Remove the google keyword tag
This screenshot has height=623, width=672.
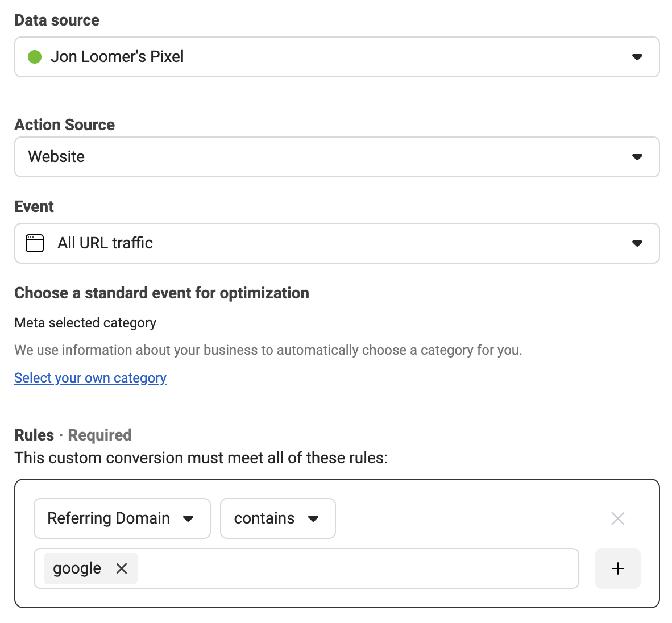(122, 568)
